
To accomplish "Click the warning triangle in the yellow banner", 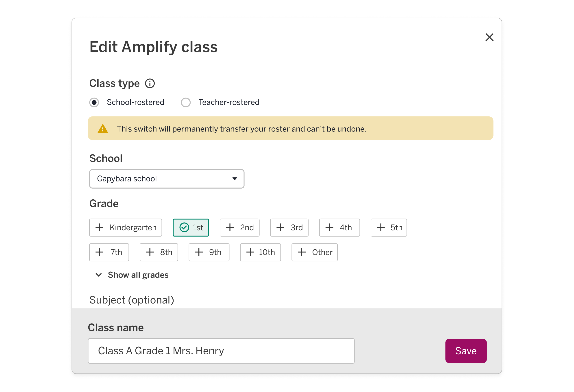I will tap(103, 128).
